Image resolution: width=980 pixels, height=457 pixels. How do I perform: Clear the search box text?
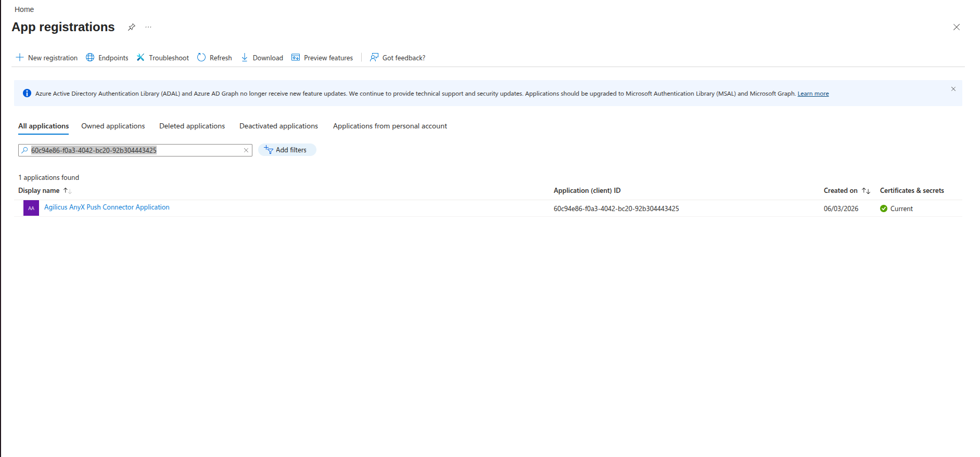[246, 150]
